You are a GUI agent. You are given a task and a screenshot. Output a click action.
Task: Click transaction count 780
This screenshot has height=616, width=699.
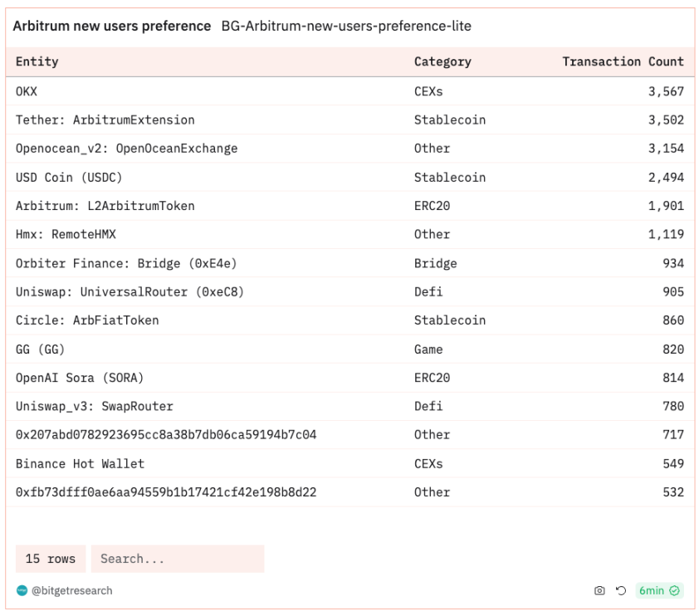673,407
